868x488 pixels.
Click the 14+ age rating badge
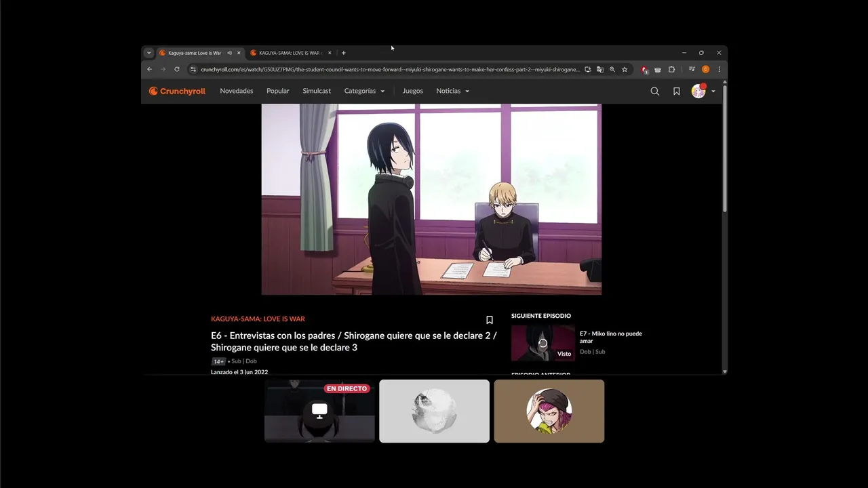pos(218,361)
